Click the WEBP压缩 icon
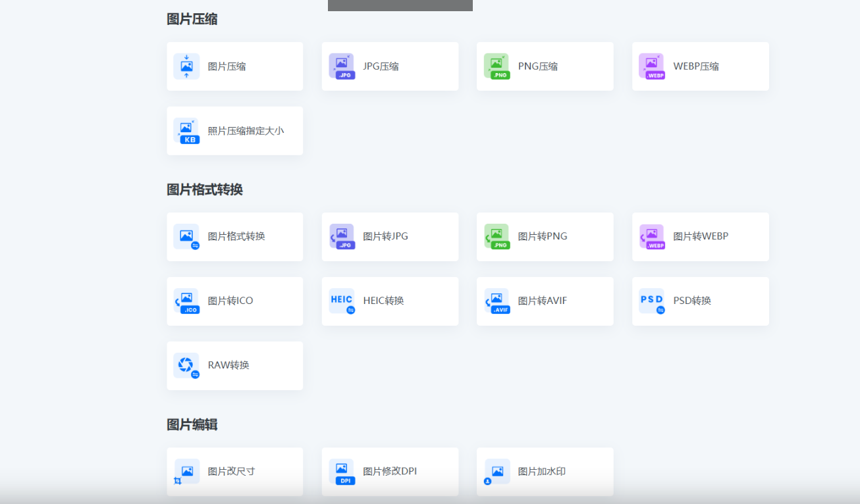The image size is (860, 504). point(651,66)
